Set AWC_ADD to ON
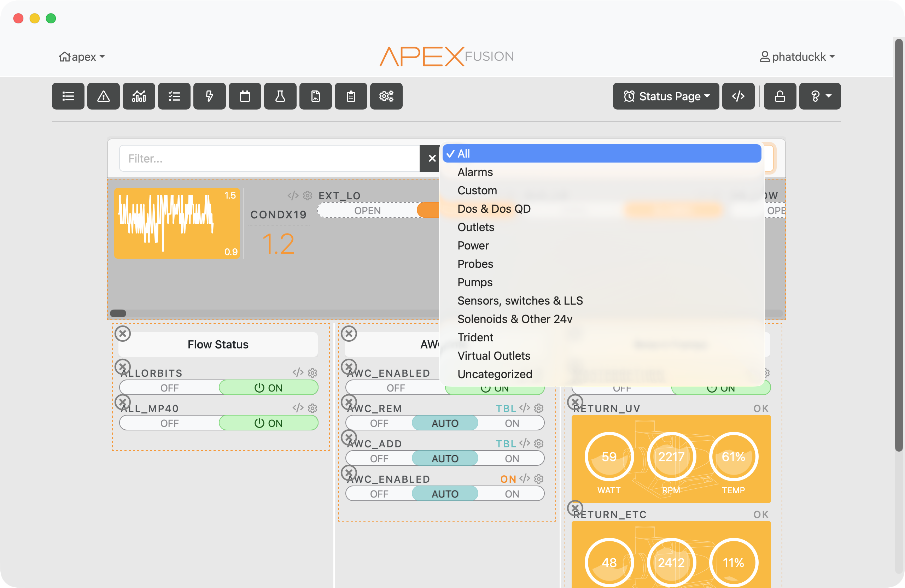 tap(512, 459)
